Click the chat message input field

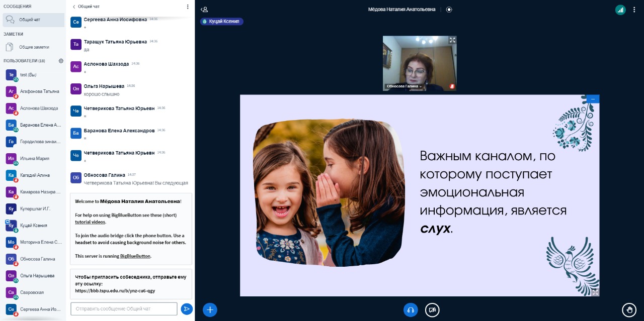[x=124, y=308]
